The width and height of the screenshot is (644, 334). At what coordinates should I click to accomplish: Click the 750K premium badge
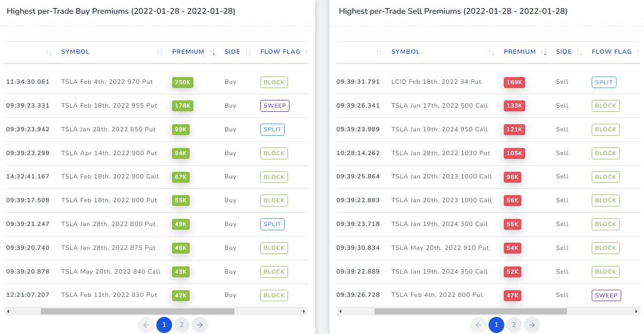pos(183,82)
